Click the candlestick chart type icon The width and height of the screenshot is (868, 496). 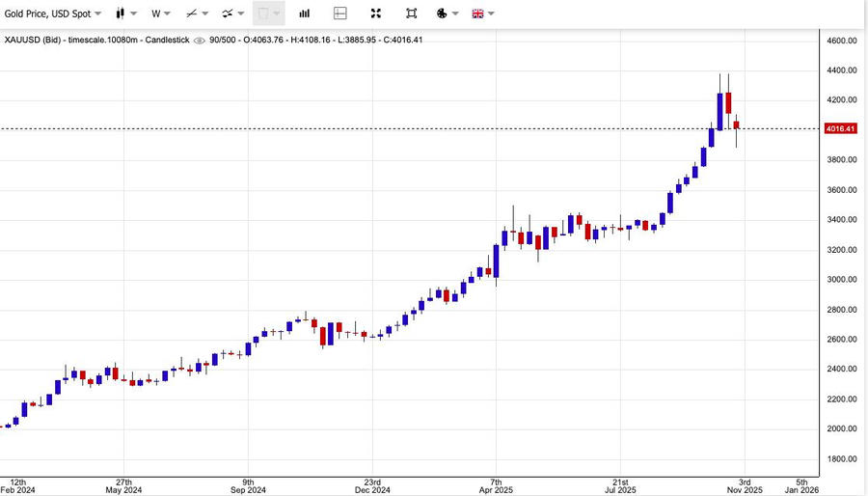click(120, 14)
